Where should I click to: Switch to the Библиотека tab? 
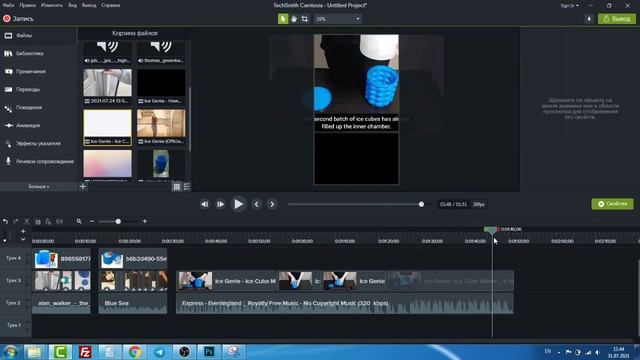pos(38,53)
